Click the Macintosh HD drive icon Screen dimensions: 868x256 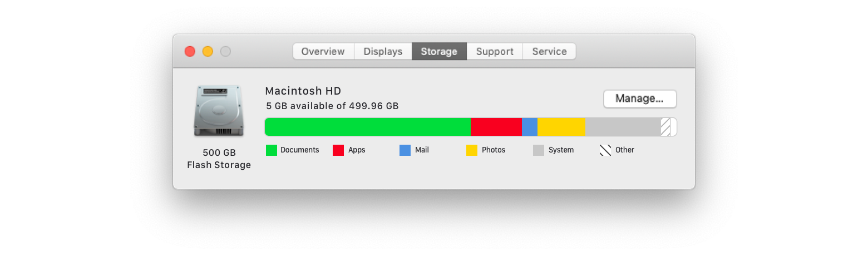coord(219,111)
